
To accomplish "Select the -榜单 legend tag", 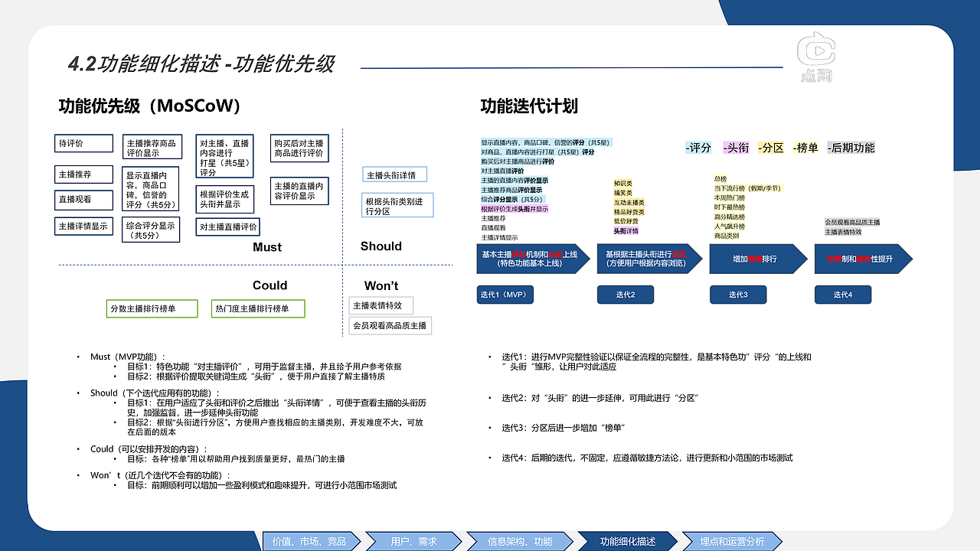I will coord(805,148).
